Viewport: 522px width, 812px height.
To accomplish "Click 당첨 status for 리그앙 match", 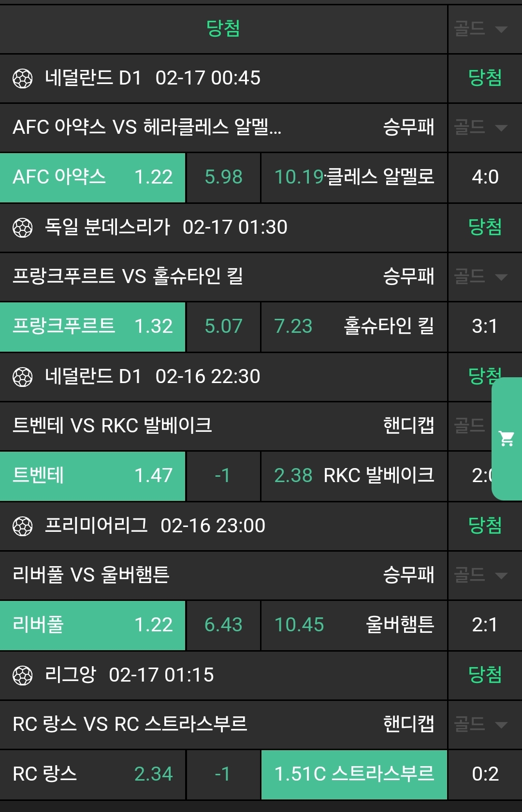I will (485, 675).
